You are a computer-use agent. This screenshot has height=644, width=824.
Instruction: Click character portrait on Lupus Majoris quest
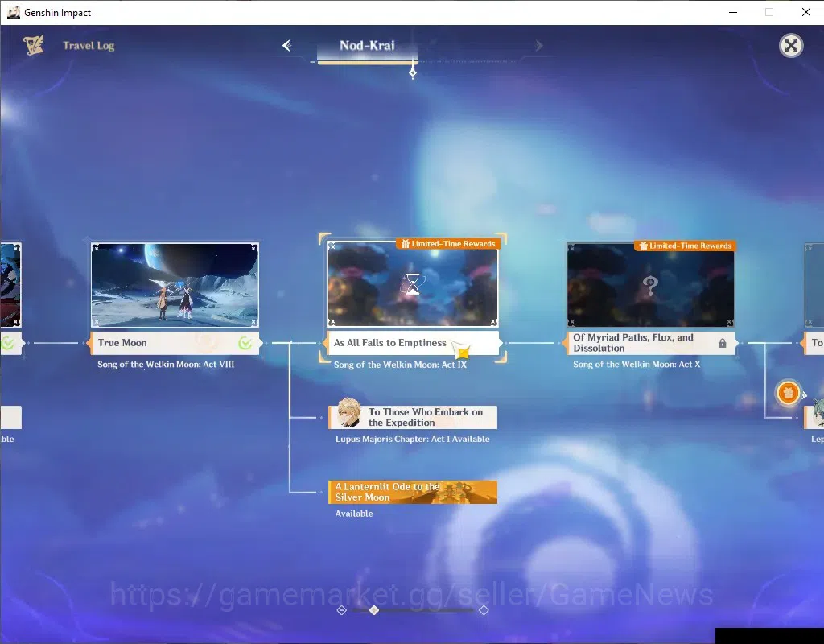(x=349, y=413)
